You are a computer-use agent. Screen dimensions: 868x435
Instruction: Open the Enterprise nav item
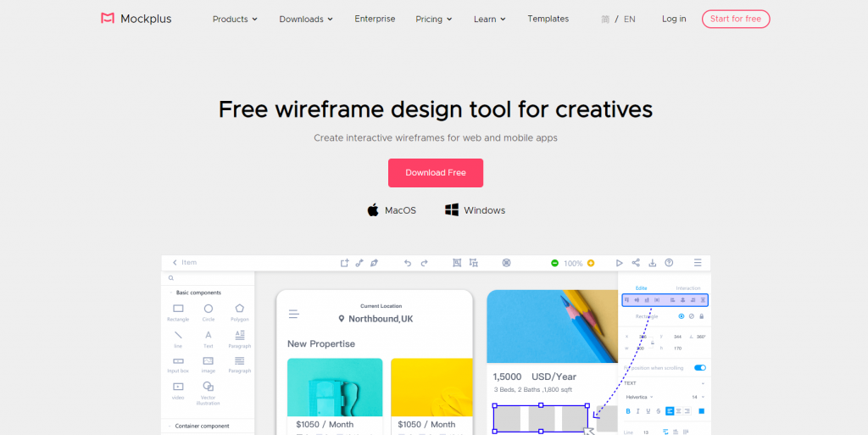coord(375,19)
